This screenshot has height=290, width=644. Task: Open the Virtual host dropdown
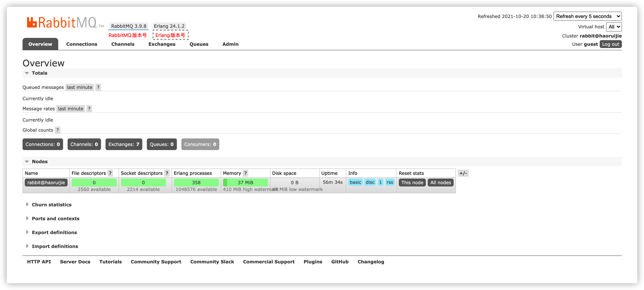coord(614,27)
